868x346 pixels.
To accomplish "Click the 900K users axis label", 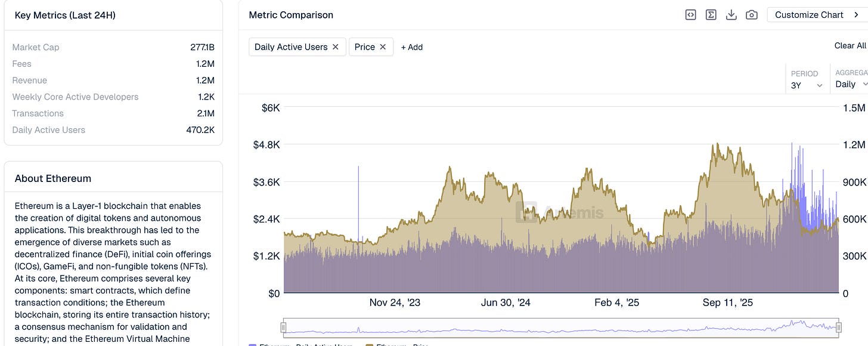I will (x=854, y=182).
